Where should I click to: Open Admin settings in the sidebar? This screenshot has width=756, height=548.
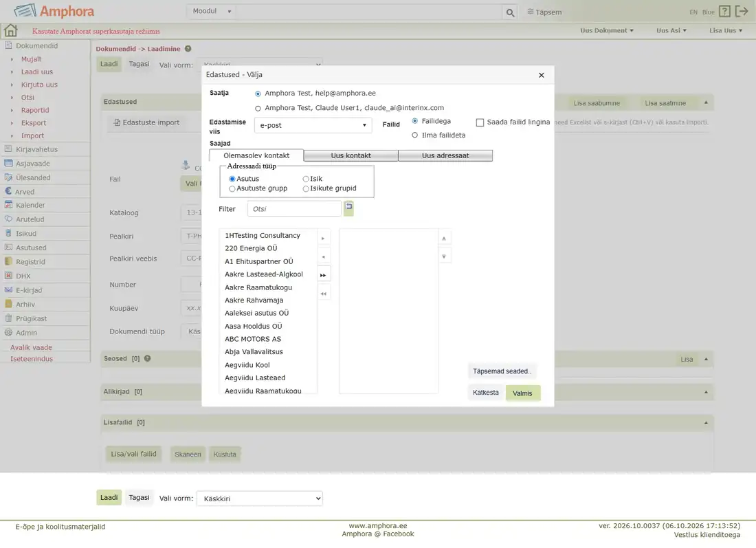(x=26, y=332)
